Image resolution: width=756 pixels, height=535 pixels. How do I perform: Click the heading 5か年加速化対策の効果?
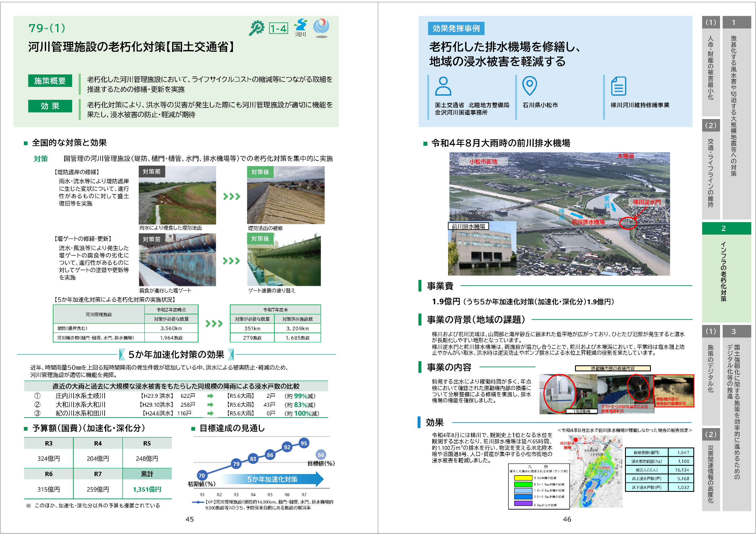176,354
